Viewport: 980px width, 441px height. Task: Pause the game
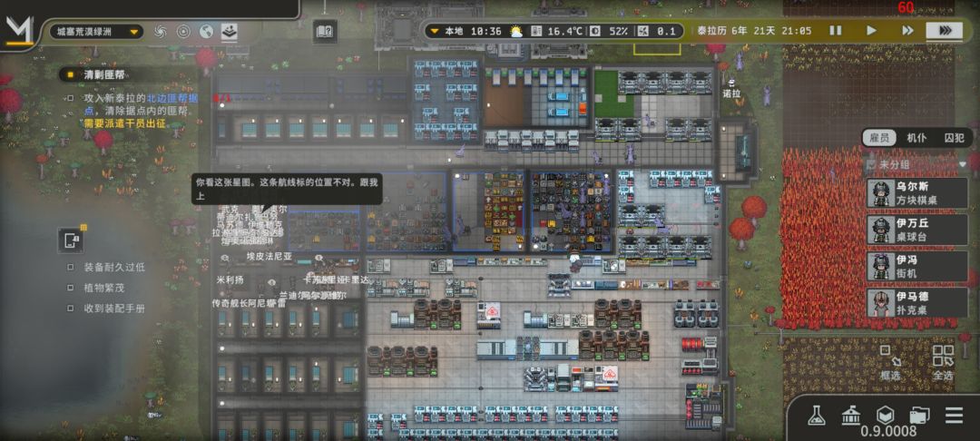pos(835,30)
